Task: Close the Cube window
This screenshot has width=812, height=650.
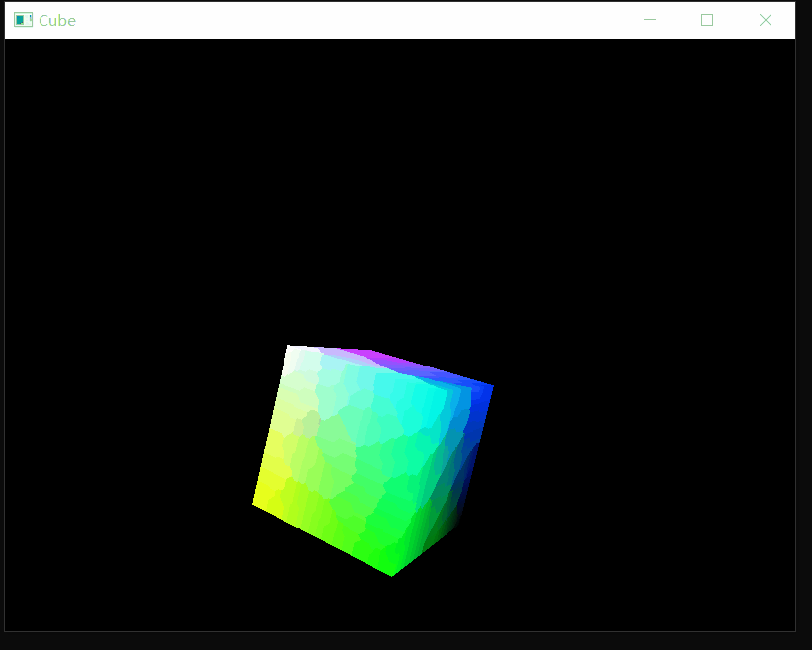Action: [766, 19]
